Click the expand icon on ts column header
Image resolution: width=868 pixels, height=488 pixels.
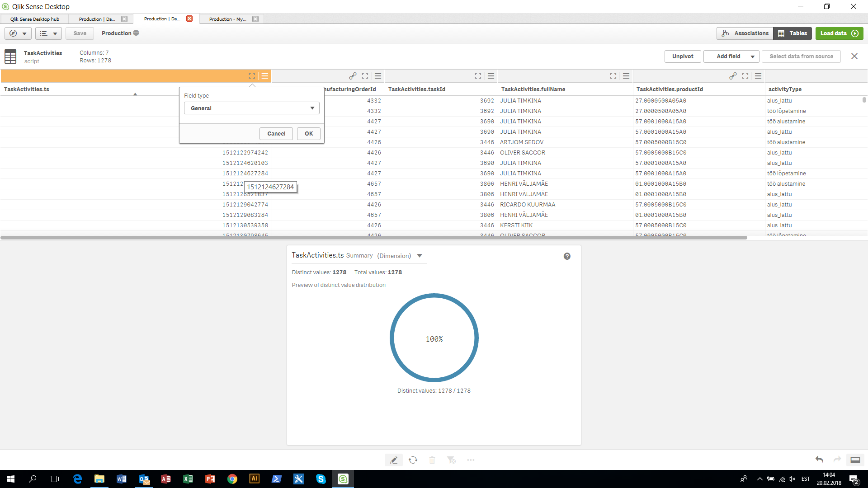[x=251, y=75]
